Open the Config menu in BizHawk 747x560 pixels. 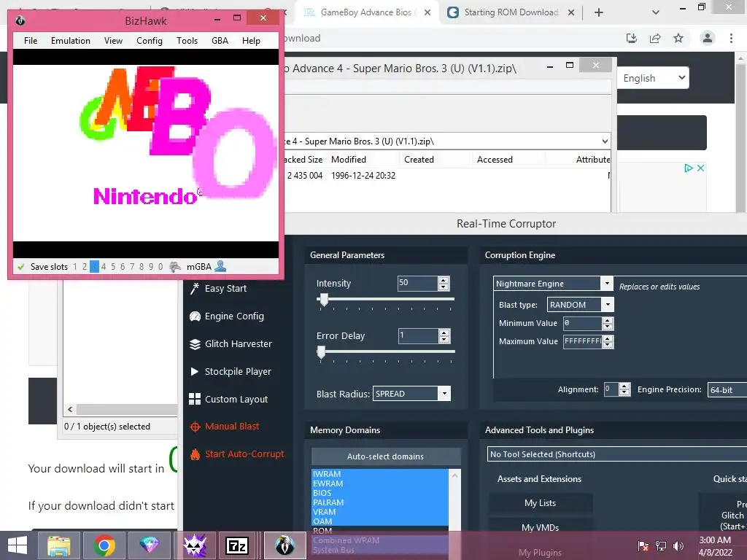click(x=150, y=41)
